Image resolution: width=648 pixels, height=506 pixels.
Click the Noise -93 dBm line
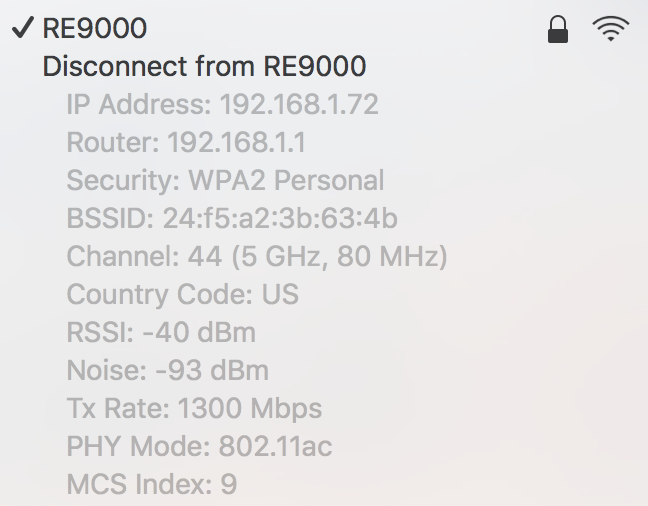tap(167, 371)
